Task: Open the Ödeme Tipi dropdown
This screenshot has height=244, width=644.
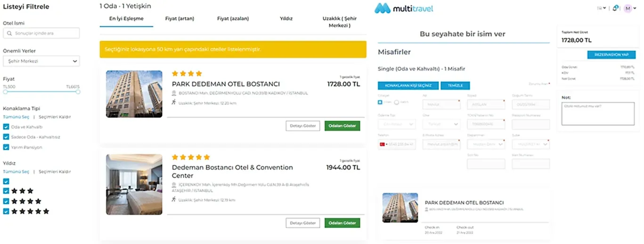Action: click(x=397, y=124)
